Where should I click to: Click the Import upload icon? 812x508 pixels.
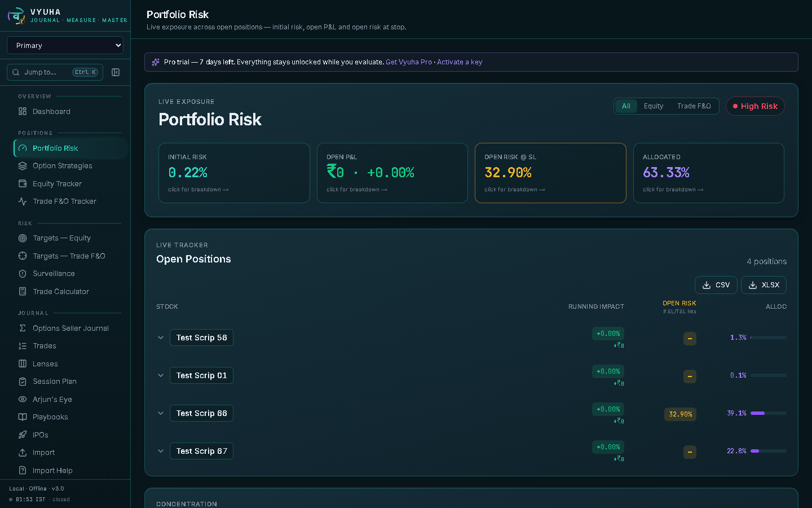coord(23,453)
